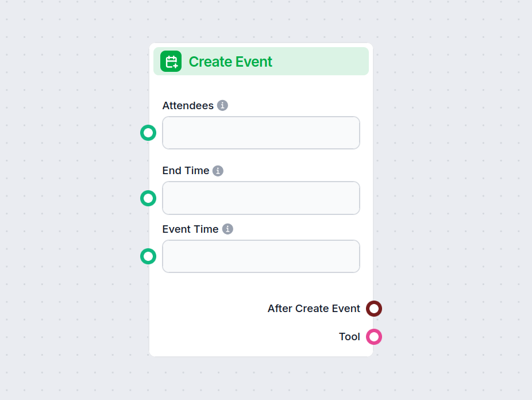Click the Tool output label
The image size is (532, 400).
349,337
